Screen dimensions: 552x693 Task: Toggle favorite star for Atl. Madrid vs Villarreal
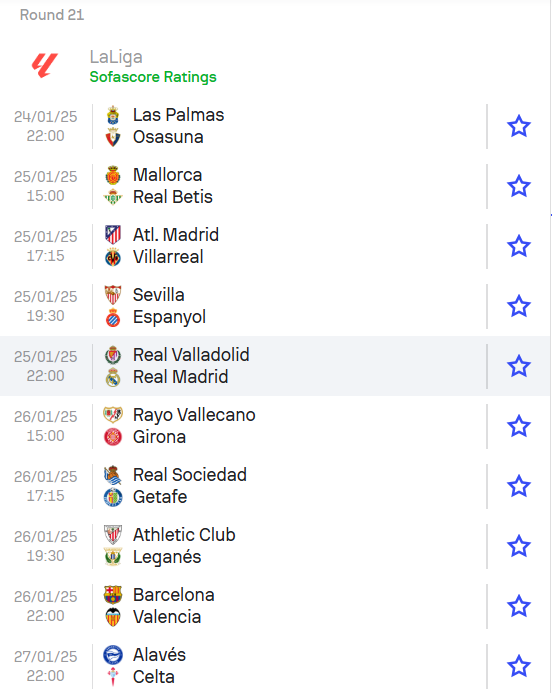click(x=518, y=246)
